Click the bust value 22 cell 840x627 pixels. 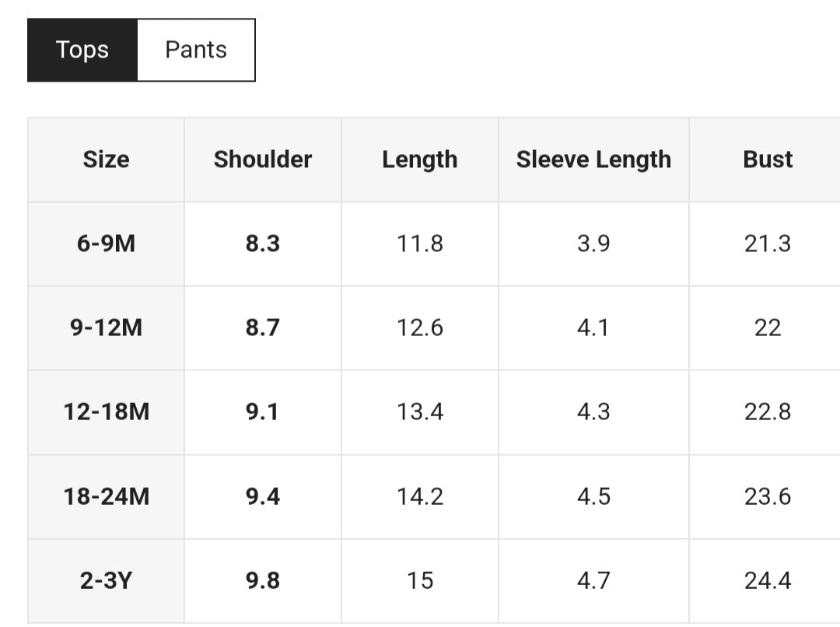pyautogui.click(x=768, y=328)
